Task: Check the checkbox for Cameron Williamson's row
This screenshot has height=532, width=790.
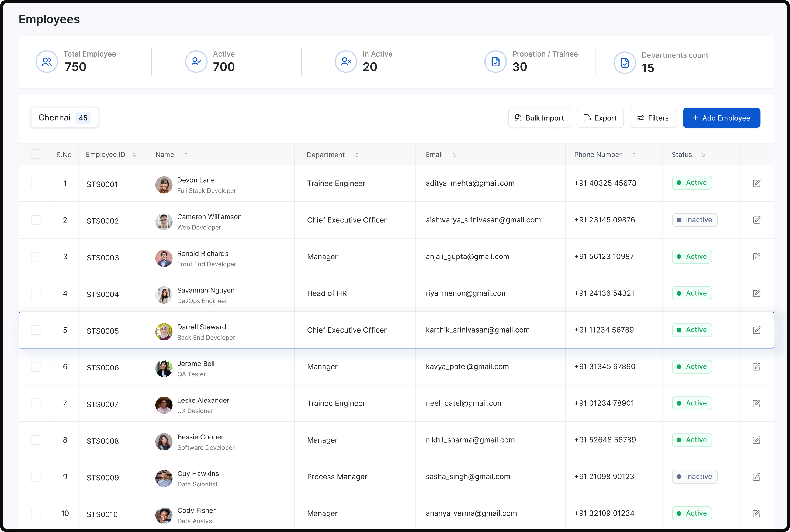Action: [x=35, y=220]
